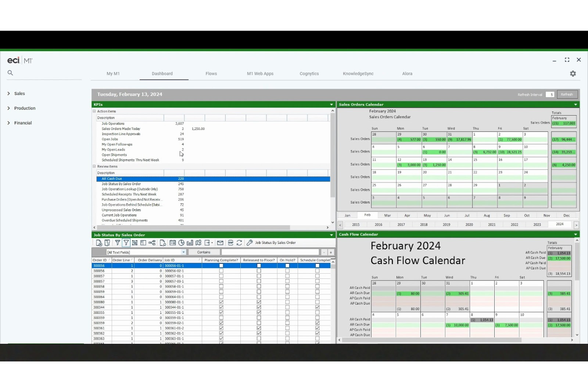The image size is (588, 392).
Task: Collapse the Action Items group
Action: click(x=95, y=111)
